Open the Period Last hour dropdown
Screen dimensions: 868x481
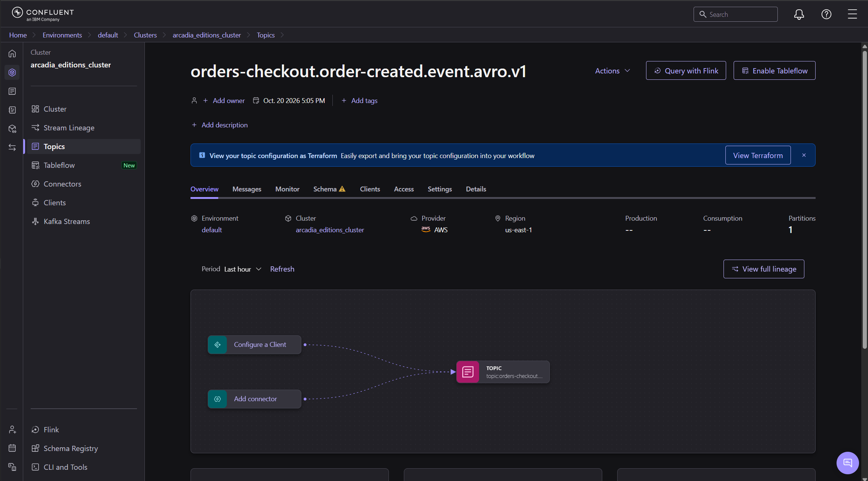243,269
